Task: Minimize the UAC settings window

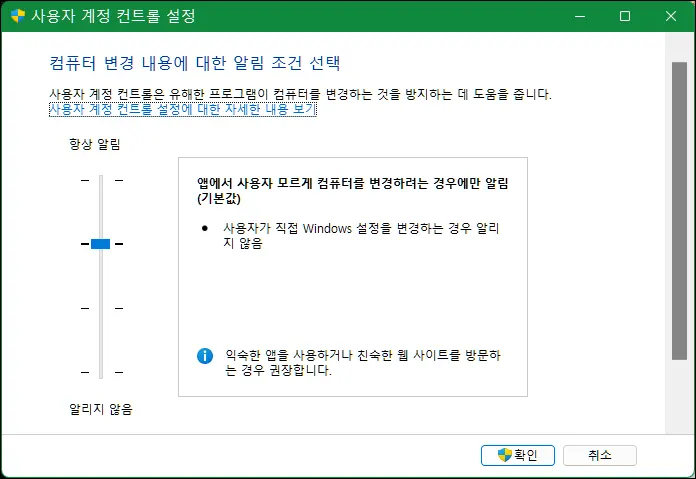Action: click(x=580, y=16)
